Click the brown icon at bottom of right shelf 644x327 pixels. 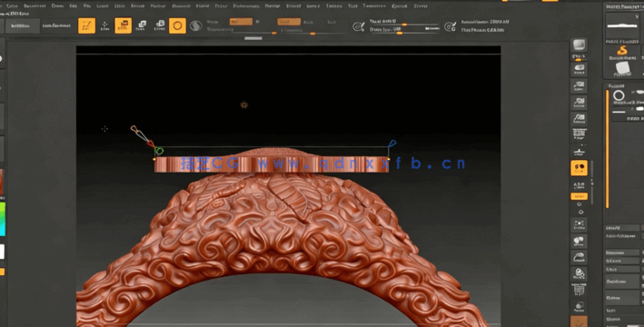(x=580, y=322)
